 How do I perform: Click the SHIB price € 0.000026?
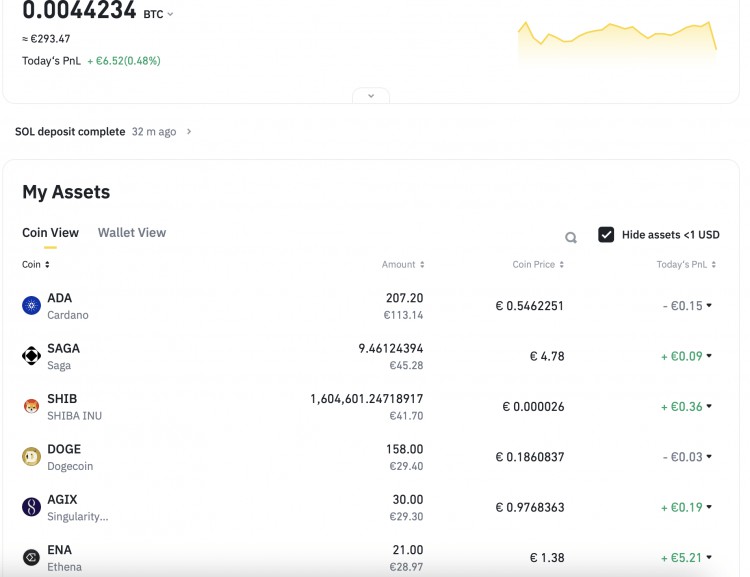click(x=533, y=407)
